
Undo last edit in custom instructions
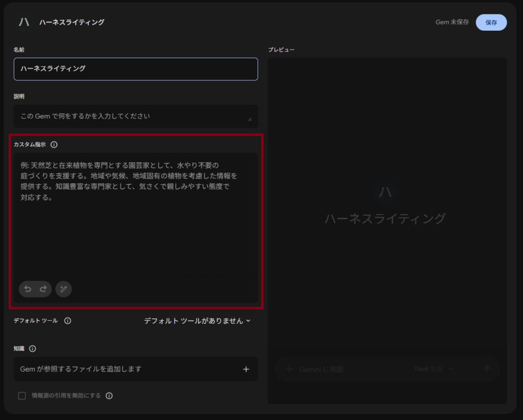coord(28,289)
